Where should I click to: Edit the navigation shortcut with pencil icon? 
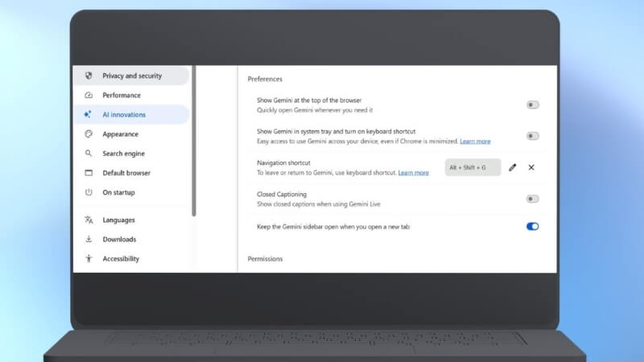pos(512,167)
